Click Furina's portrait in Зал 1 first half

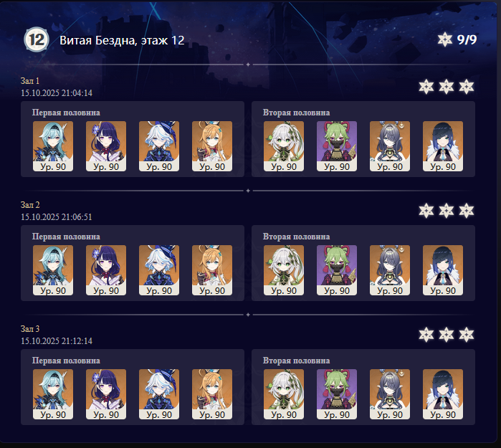coord(159,146)
